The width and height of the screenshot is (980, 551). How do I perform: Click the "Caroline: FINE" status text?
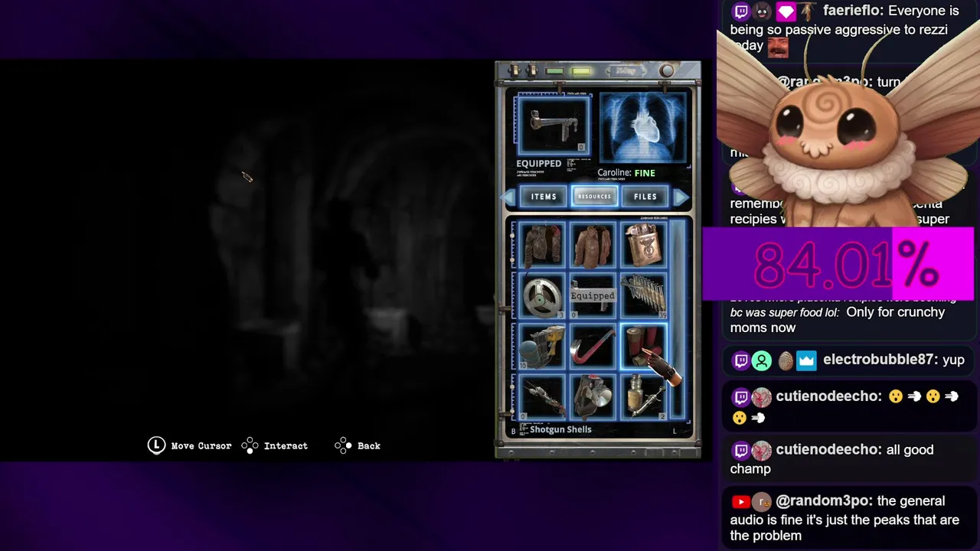tap(626, 173)
